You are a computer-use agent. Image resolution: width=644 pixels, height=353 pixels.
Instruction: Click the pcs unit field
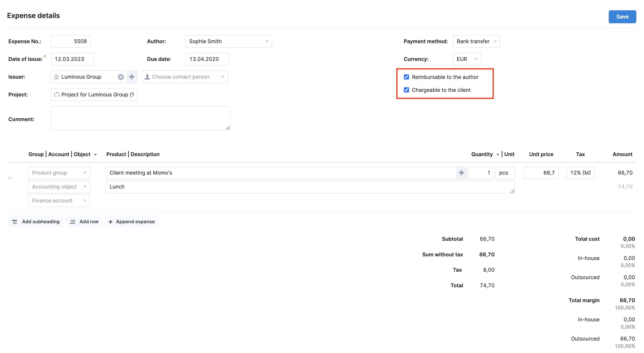505,173
